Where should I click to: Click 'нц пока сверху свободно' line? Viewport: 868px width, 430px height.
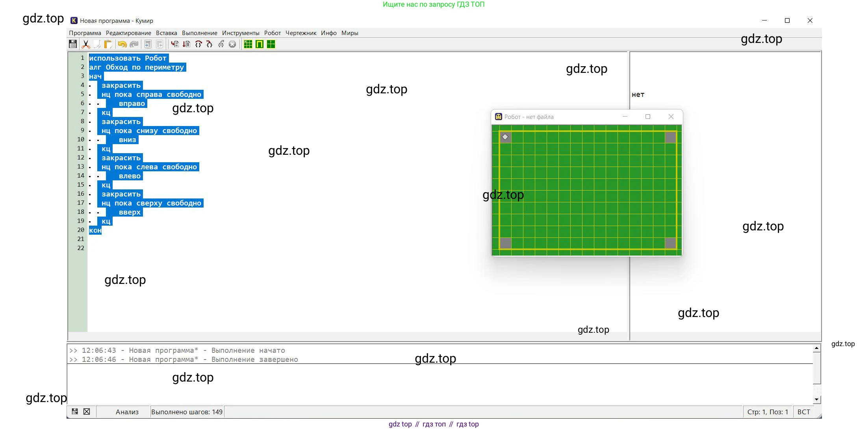coord(152,203)
